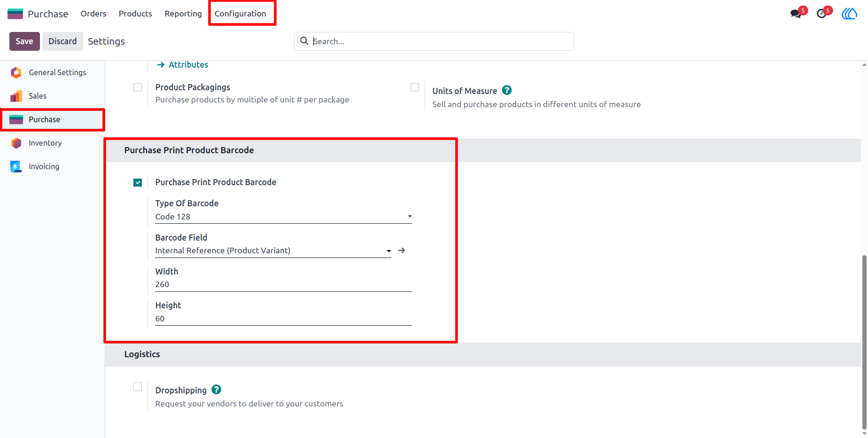The width and height of the screenshot is (868, 438).
Task: Tick the Units of Measure checkbox
Action: pyautogui.click(x=415, y=87)
